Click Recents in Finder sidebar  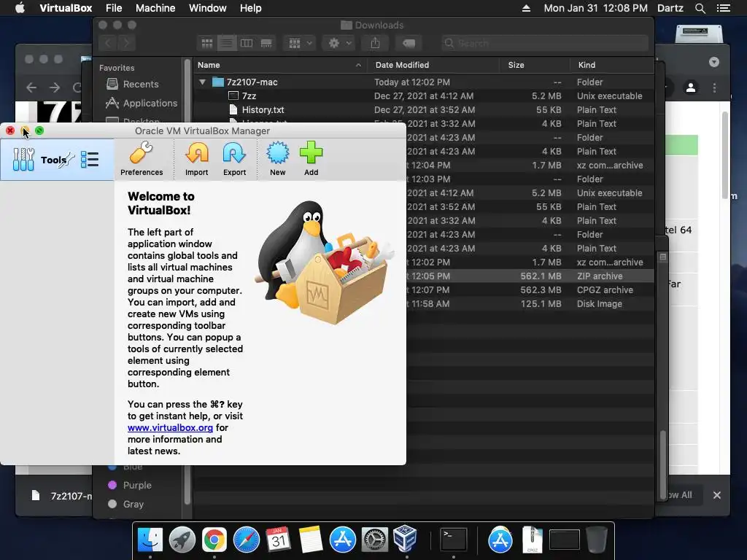[141, 85]
